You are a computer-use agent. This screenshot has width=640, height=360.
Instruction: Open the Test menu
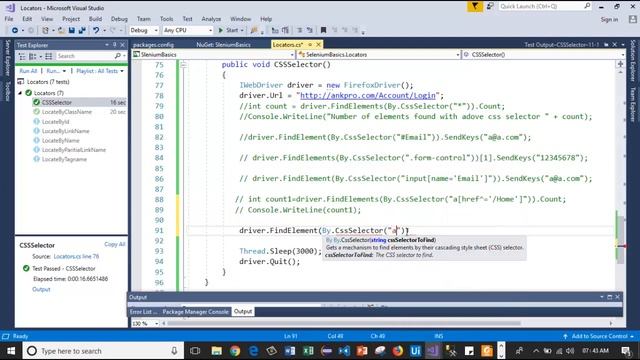(x=187, y=19)
